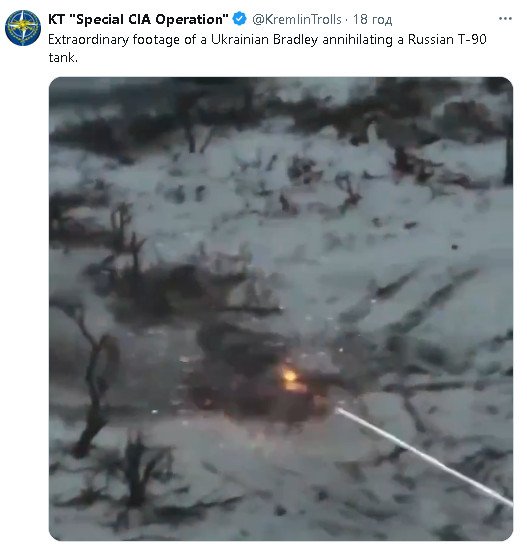Click the burning orange fire in video
This screenshot has width=527, height=551.
292,380
